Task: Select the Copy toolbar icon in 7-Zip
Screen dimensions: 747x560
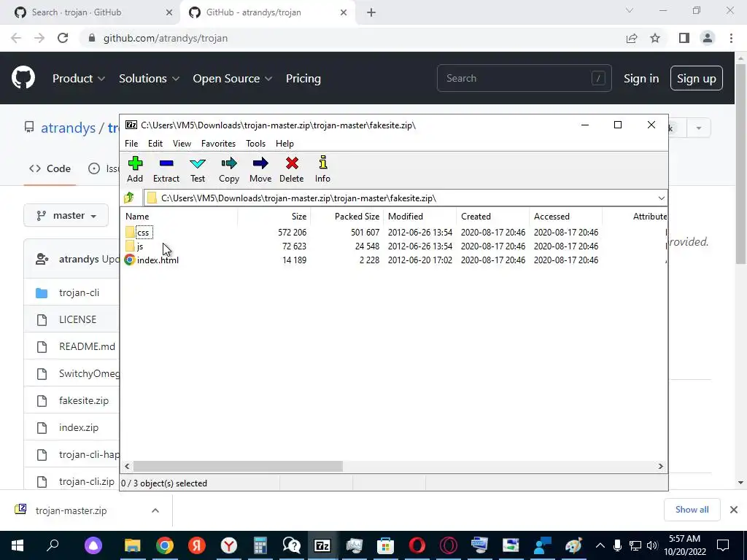Action: tap(228, 169)
